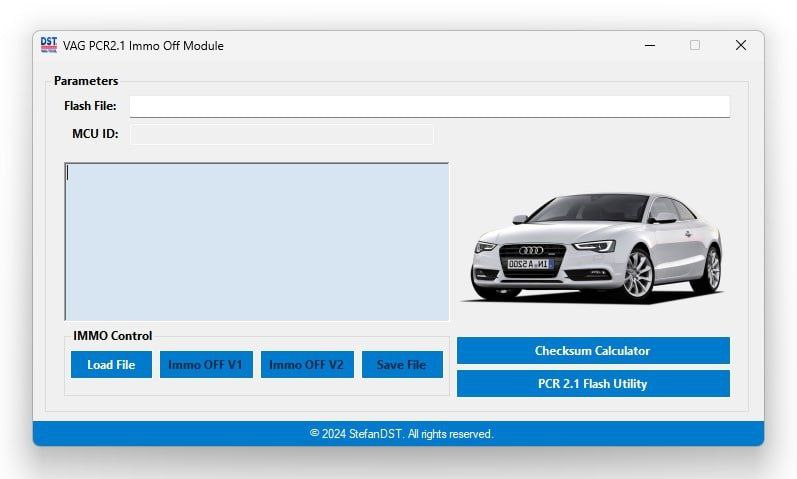
Task: Click the MCU ID label
Action: 95,134
